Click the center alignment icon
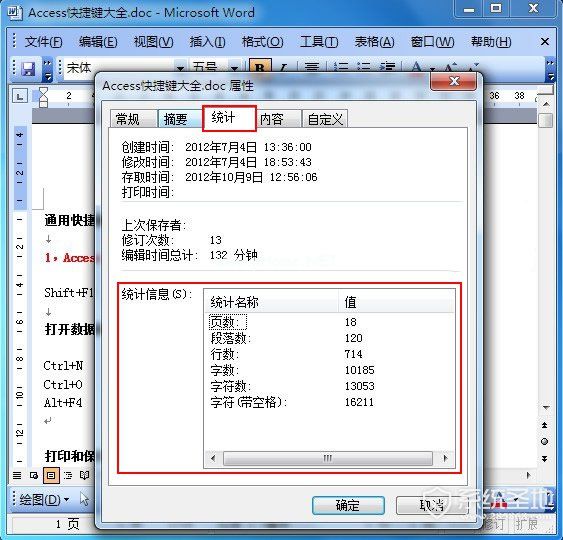The height and width of the screenshot is (540, 563). point(312,68)
